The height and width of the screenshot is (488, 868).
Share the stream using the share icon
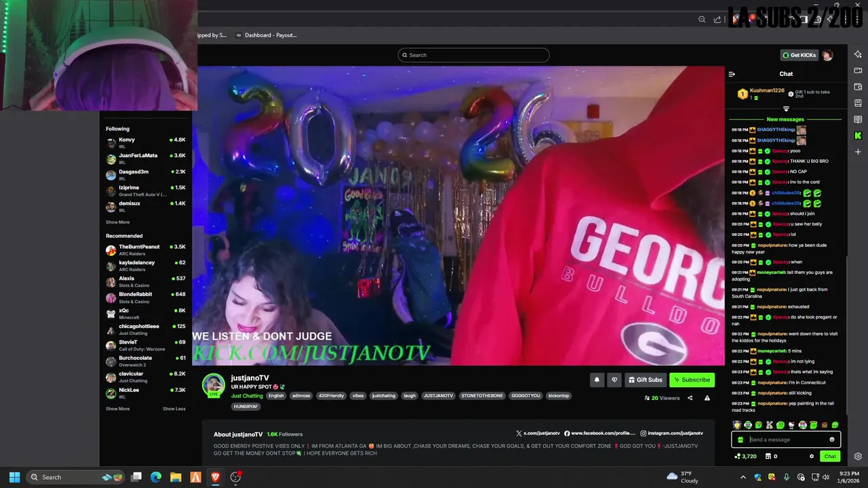(690, 398)
